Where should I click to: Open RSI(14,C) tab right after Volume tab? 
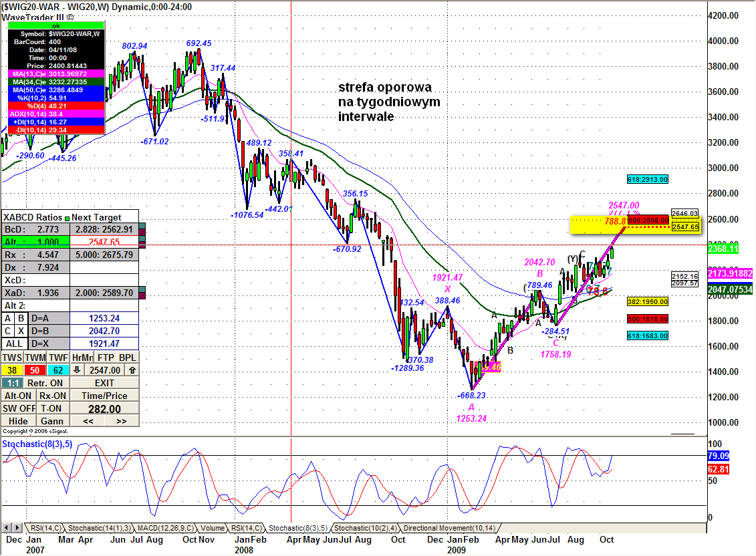pyautogui.click(x=247, y=528)
